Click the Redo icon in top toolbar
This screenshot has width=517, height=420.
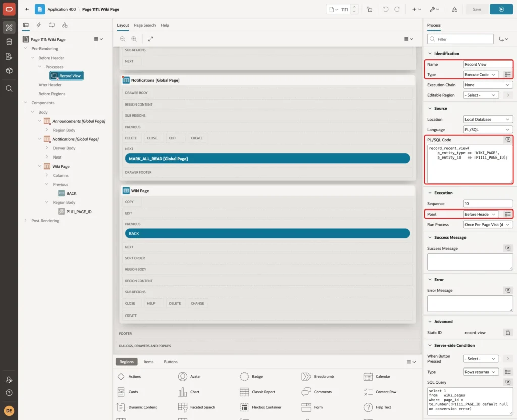(397, 9)
